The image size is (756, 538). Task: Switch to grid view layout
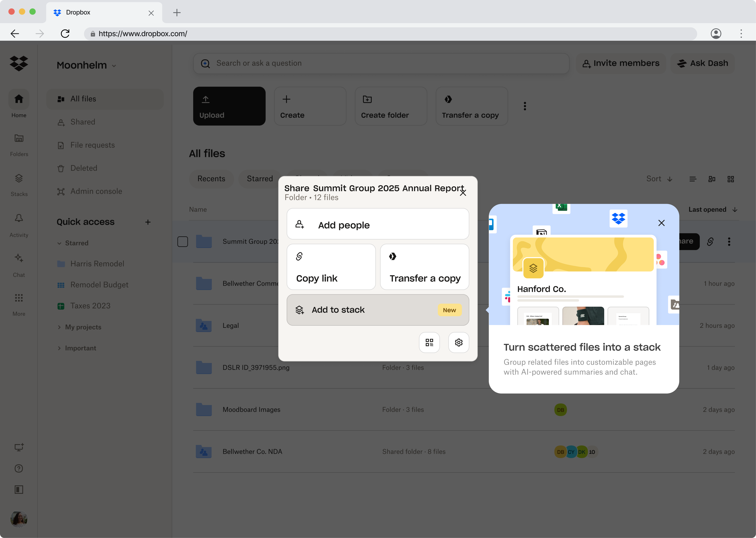[x=731, y=179]
